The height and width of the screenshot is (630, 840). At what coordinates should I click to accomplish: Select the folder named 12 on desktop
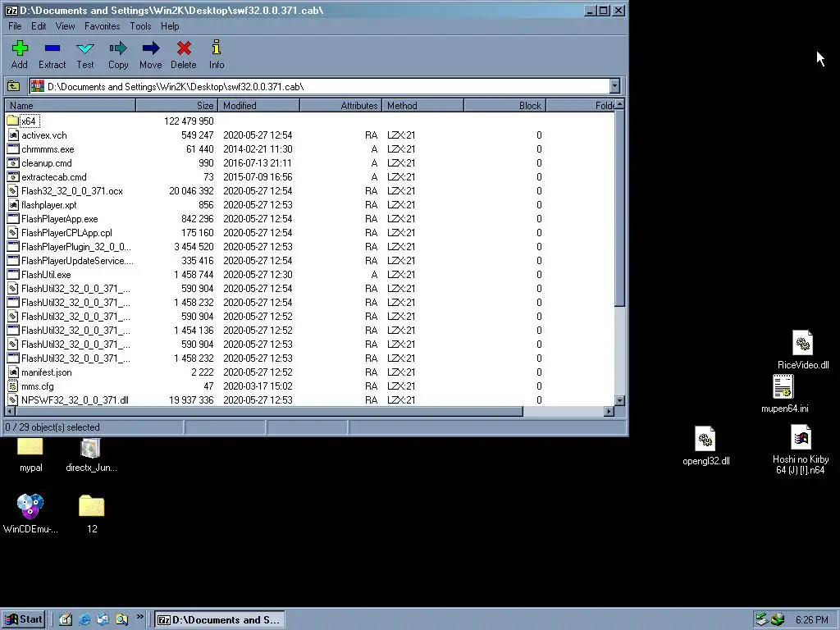pos(92,505)
